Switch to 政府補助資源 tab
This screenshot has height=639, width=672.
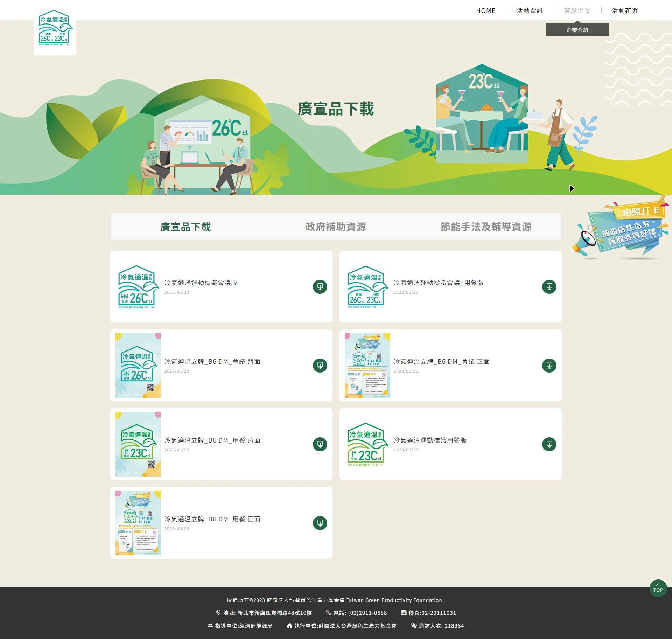click(336, 227)
